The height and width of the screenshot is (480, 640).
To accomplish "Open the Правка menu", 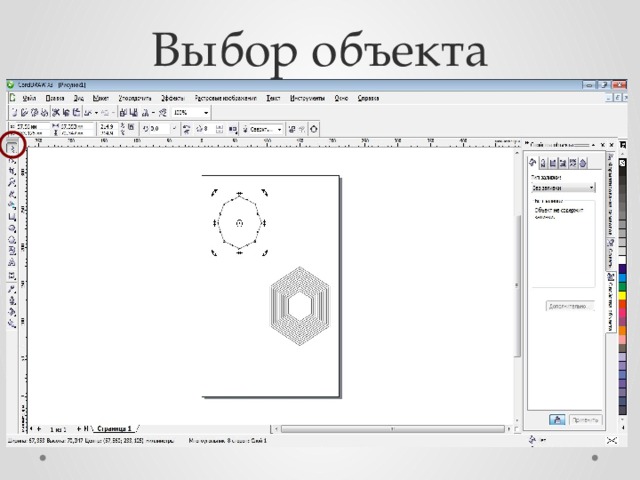I will [55, 98].
